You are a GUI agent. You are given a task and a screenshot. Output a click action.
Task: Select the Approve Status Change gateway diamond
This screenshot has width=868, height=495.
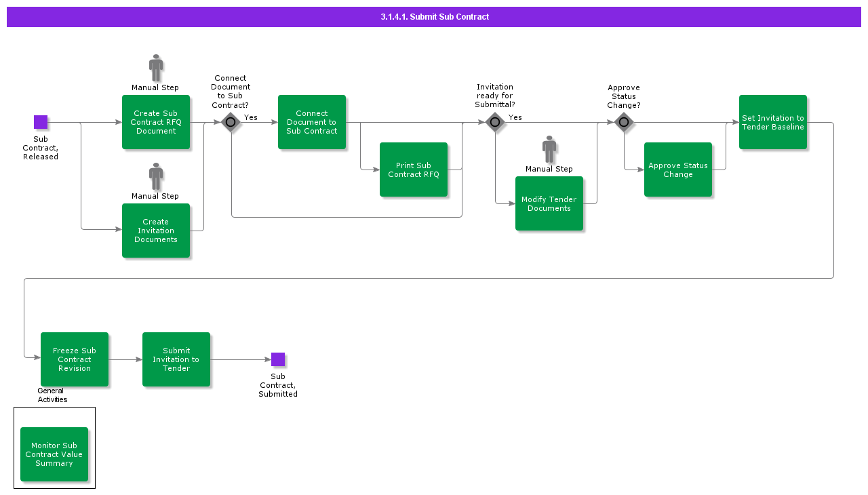[x=624, y=122]
